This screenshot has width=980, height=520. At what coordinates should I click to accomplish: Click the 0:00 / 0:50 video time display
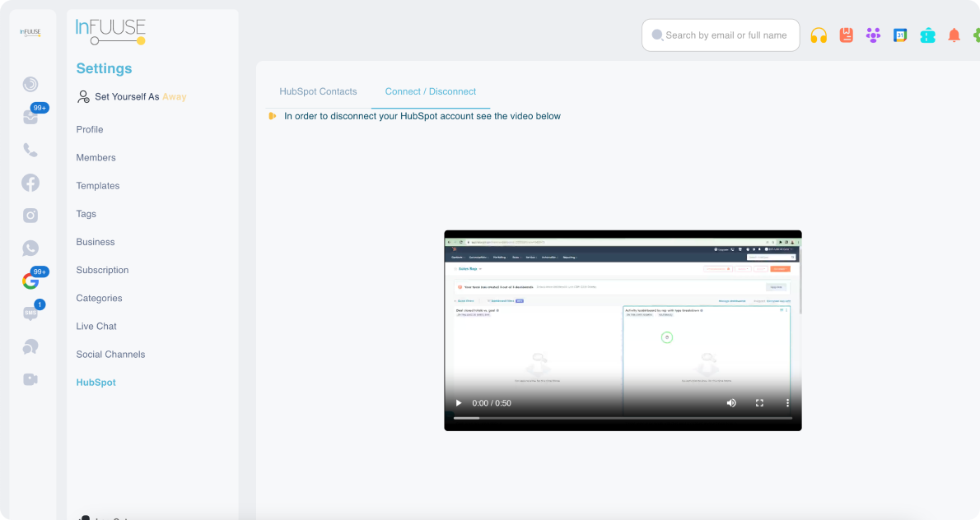[492, 403]
